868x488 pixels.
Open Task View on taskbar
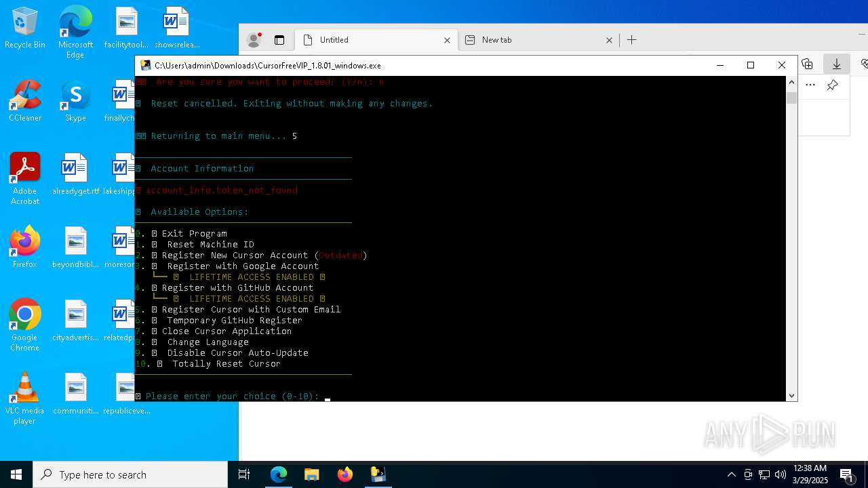244,474
